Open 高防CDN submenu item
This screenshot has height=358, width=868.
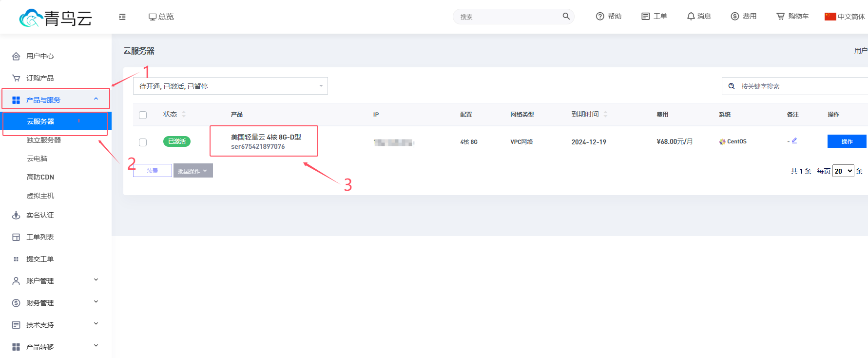(40, 177)
